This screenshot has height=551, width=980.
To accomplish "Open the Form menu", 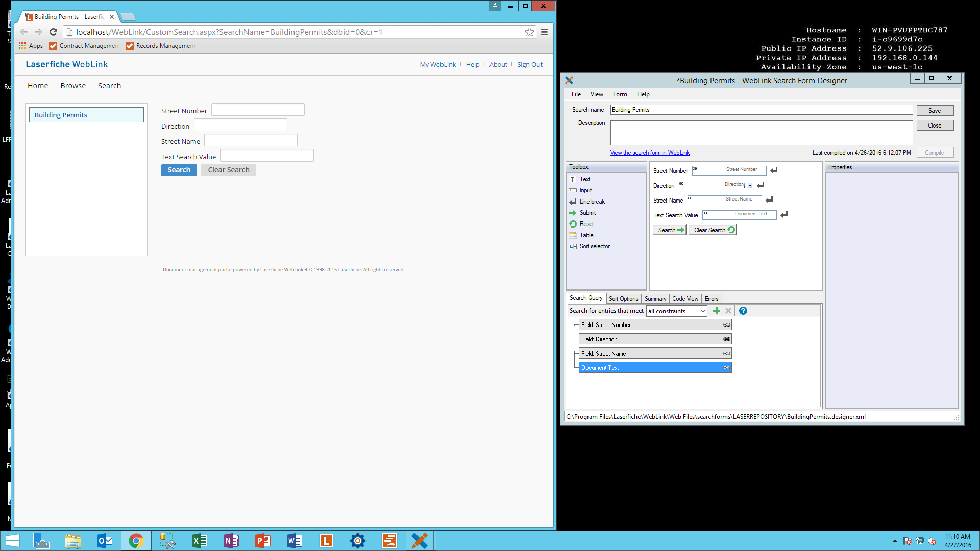I will 620,94.
